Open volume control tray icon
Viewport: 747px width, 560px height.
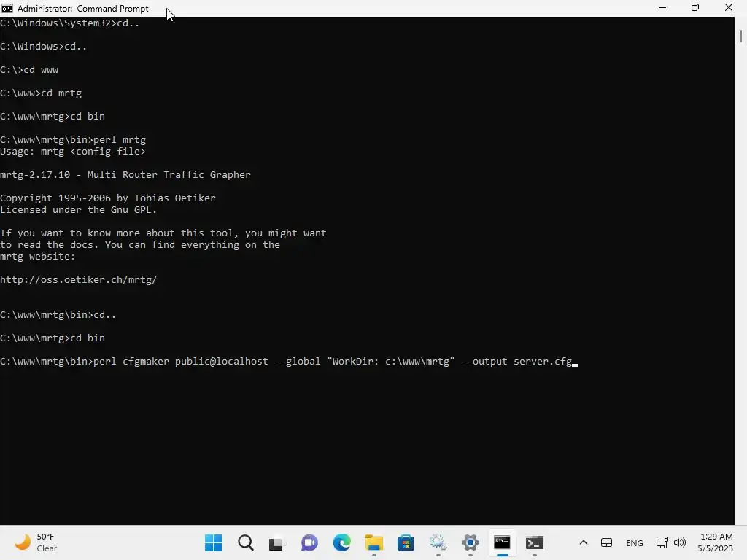[x=680, y=542]
